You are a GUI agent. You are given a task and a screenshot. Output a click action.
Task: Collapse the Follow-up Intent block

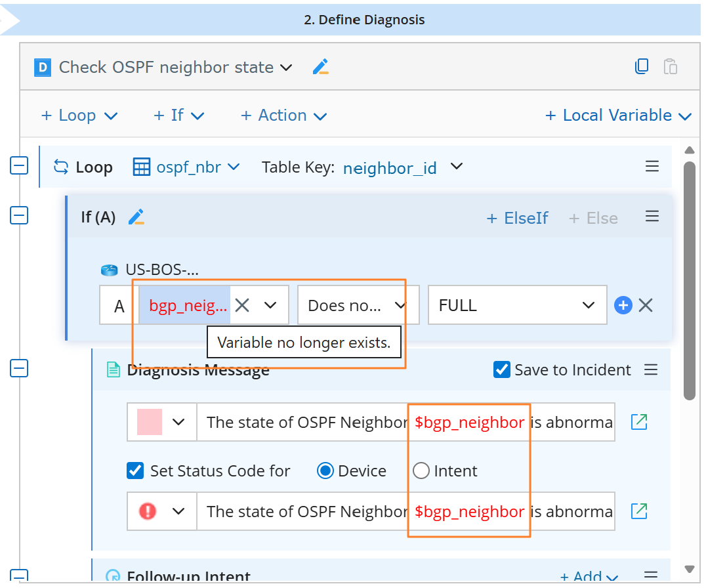(x=19, y=576)
